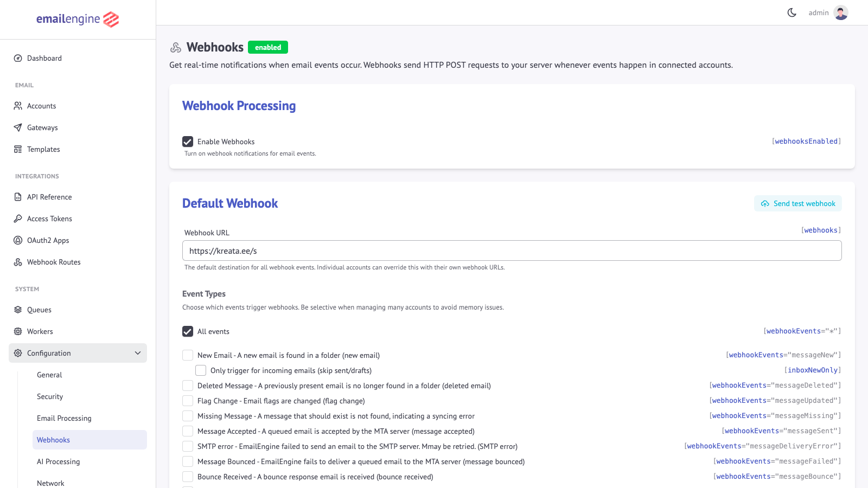Check the Missing Message event checkbox
The height and width of the screenshot is (488, 868).
point(188,416)
